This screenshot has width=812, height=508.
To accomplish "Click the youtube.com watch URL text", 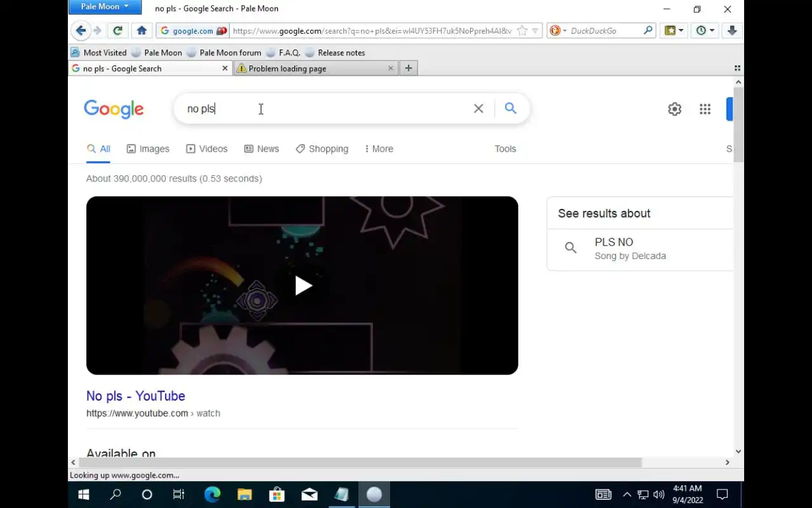I will click(153, 413).
